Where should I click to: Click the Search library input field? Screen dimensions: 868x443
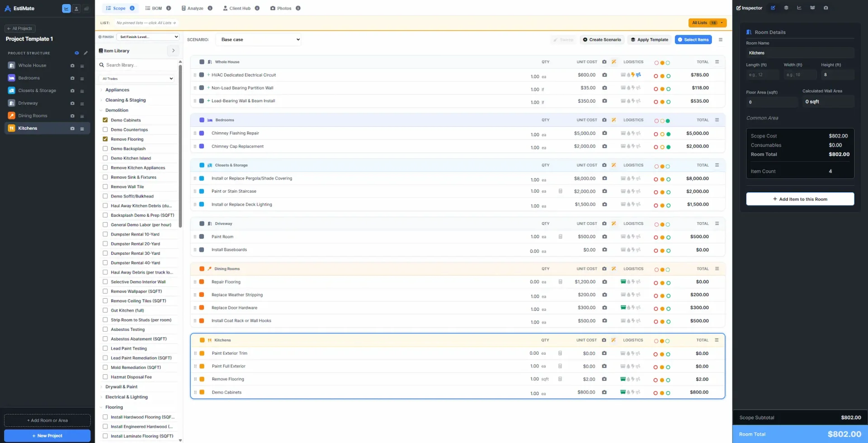[x=138, y=65]
